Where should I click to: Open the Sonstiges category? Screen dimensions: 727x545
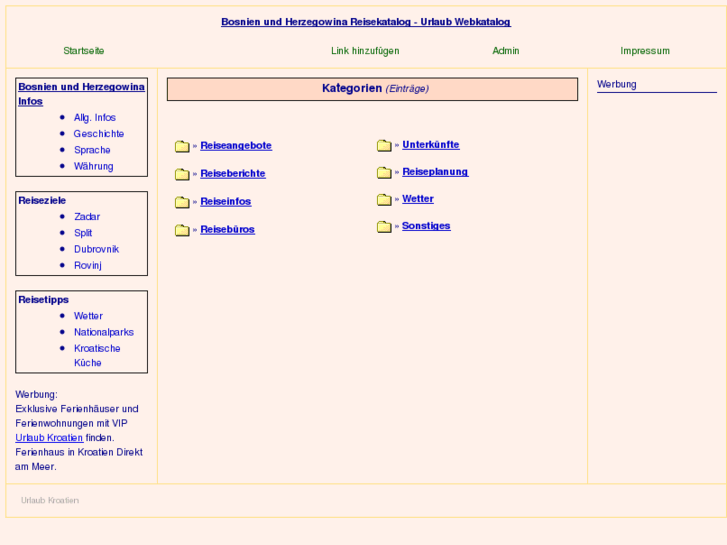426,226
